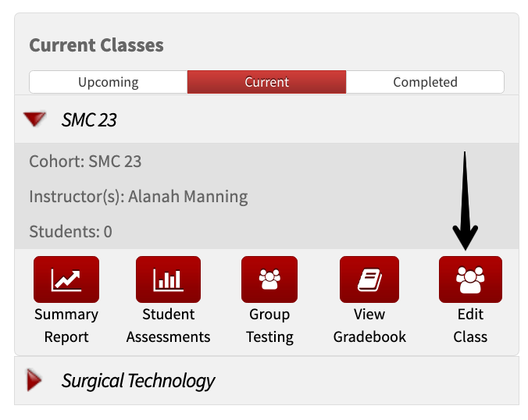The width and height of the screenshot is (528, 420).
Task: Click the Instructor(s) Alanah Manning line
Action: pos(138,197)
